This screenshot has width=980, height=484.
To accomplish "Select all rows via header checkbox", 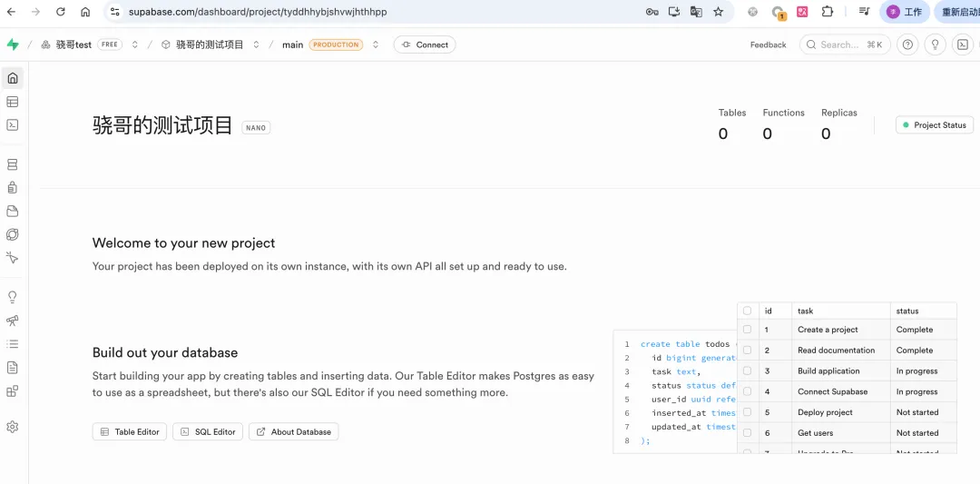I will tap(747, 311).
